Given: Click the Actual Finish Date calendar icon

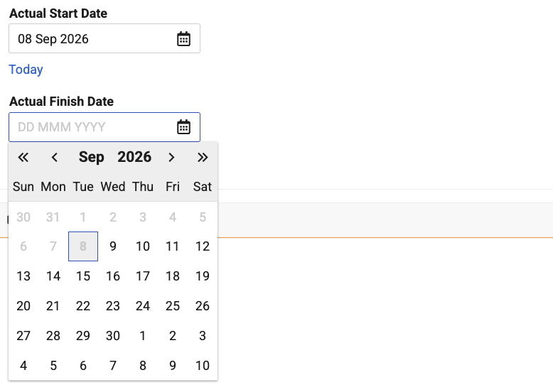Looking at the screenshot, I should pos(183,127).
